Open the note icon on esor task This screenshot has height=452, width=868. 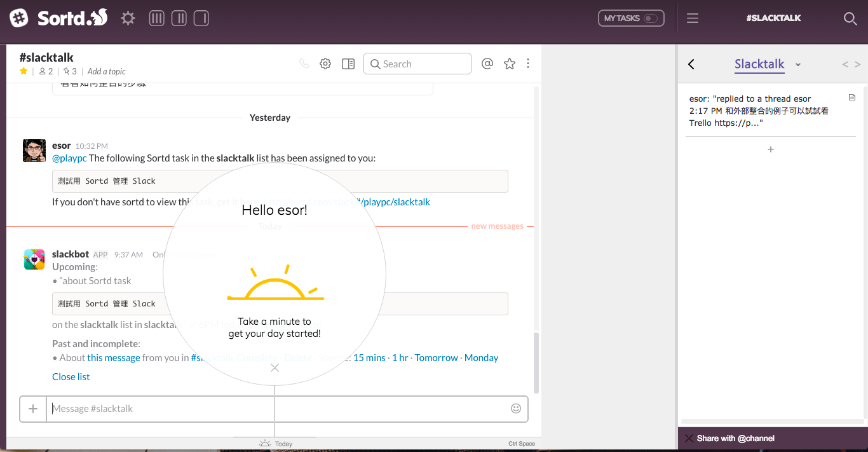[852, 97]
